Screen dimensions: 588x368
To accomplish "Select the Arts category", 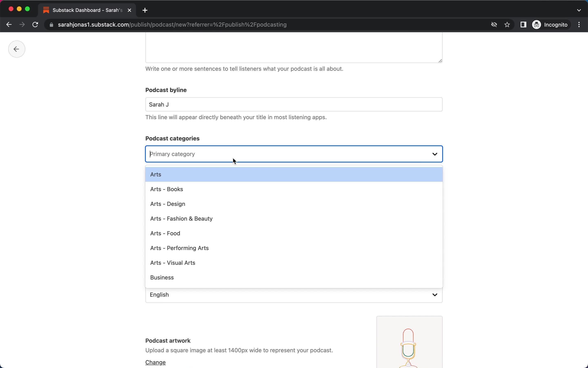I will coord(294,175).
